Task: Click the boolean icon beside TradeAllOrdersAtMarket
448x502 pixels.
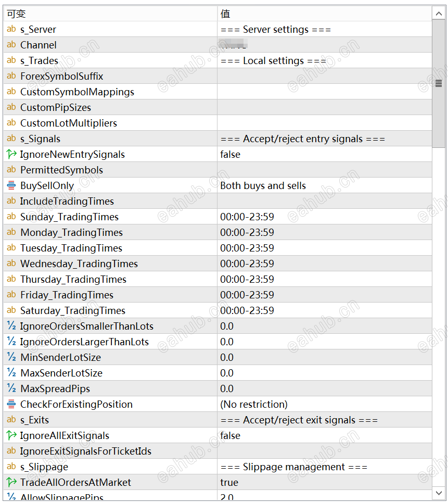Action: [x=11, y=482]
